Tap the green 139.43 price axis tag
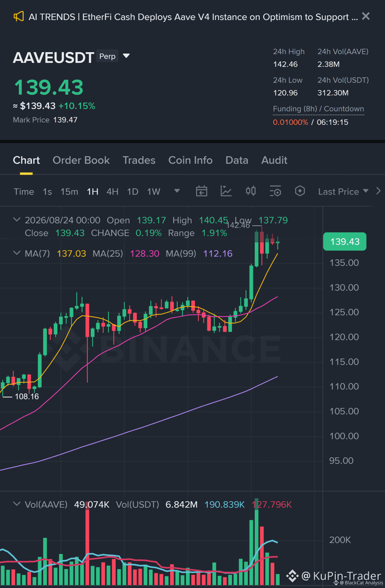 coord(345,241)
